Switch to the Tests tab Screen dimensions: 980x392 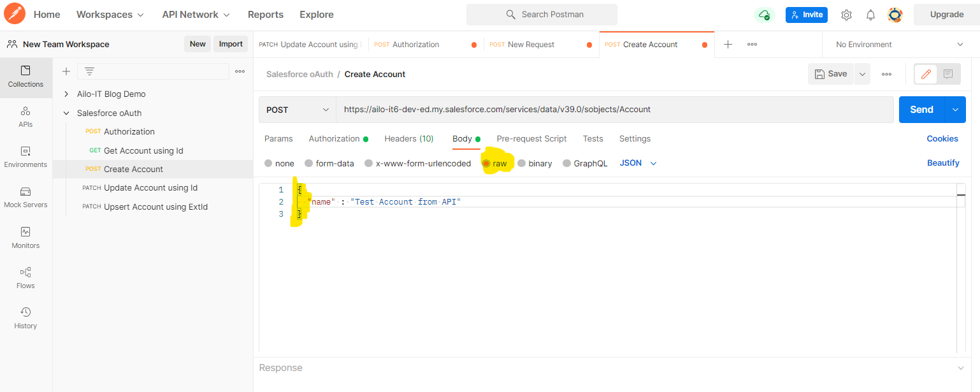(593, 138)
